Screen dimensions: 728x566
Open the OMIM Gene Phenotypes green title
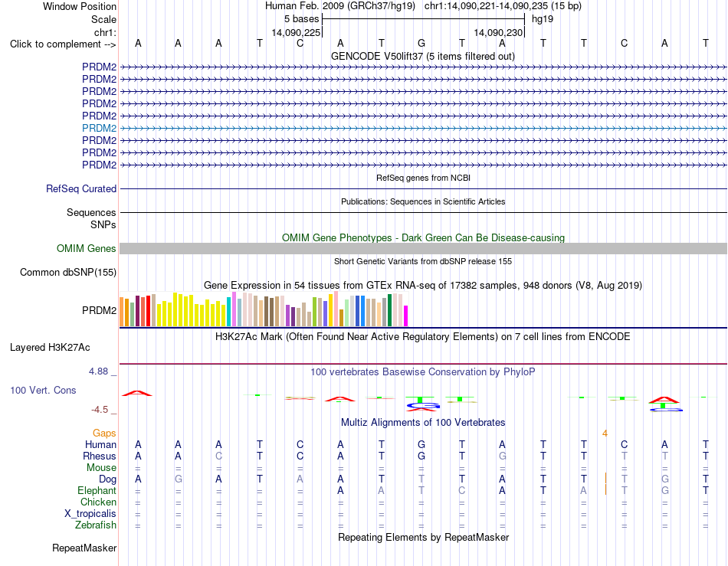click(x=423, y=237)
